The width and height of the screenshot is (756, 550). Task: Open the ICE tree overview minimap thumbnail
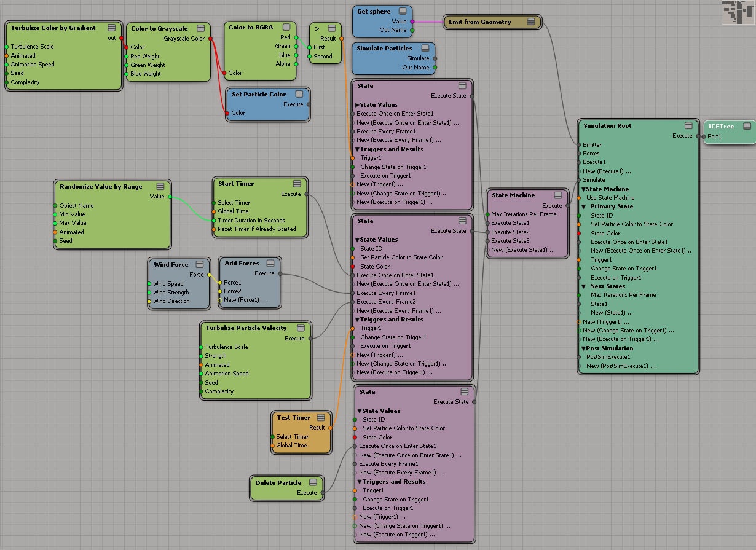[x=738, y=12]
